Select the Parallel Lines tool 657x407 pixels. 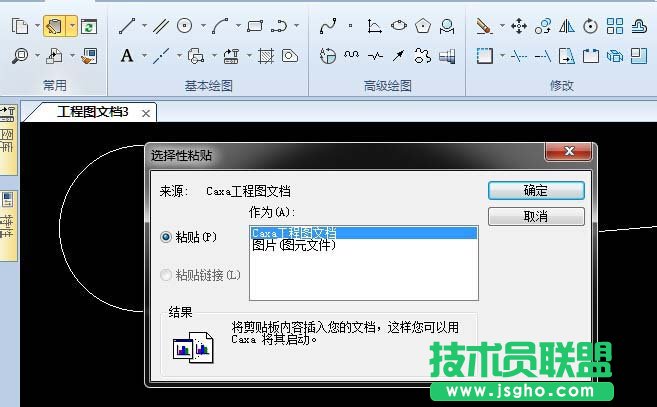pyautogui.click(x=161, y=26)
